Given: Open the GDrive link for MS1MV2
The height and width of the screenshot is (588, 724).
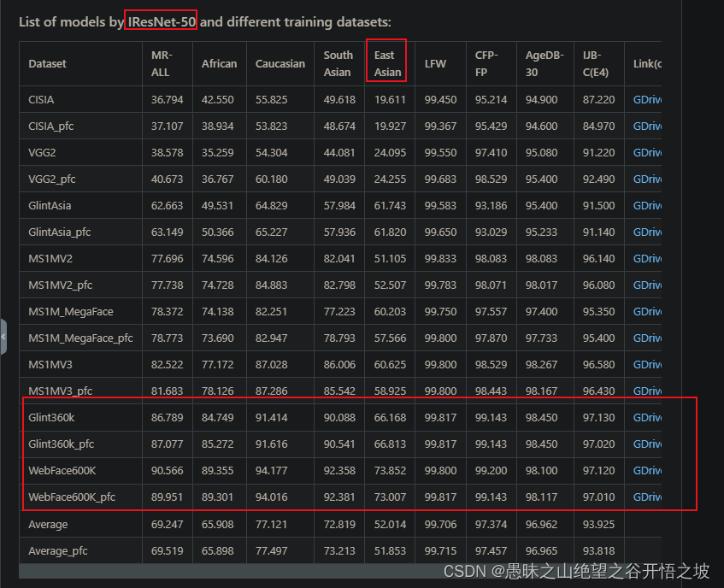Looking at the screenshot, I should [647, 259].
